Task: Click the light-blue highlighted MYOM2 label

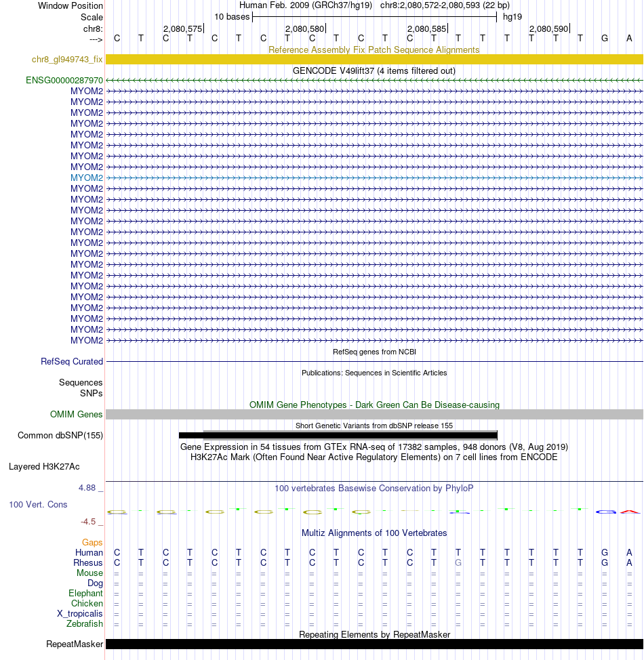Action: click(x=86, y=178)
